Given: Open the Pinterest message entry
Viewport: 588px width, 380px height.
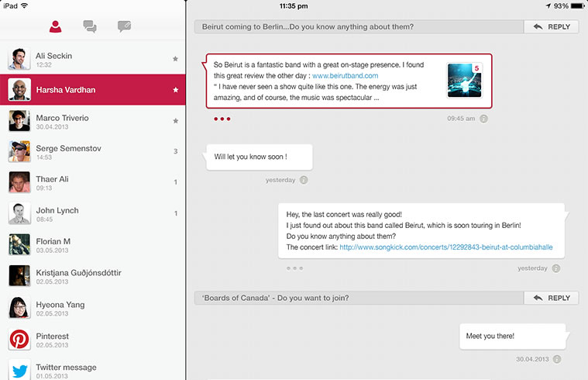Looking at the screenshot, I should (x=93, y=340).
